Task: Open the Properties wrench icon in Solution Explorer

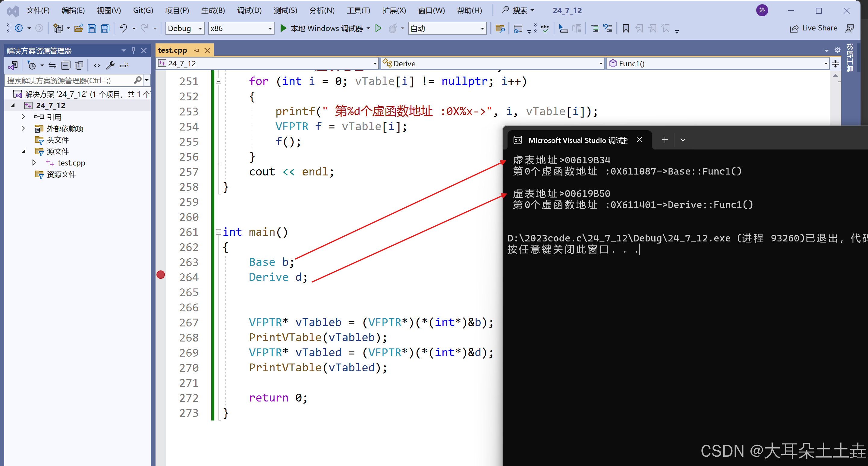Action: click(110, 65)
